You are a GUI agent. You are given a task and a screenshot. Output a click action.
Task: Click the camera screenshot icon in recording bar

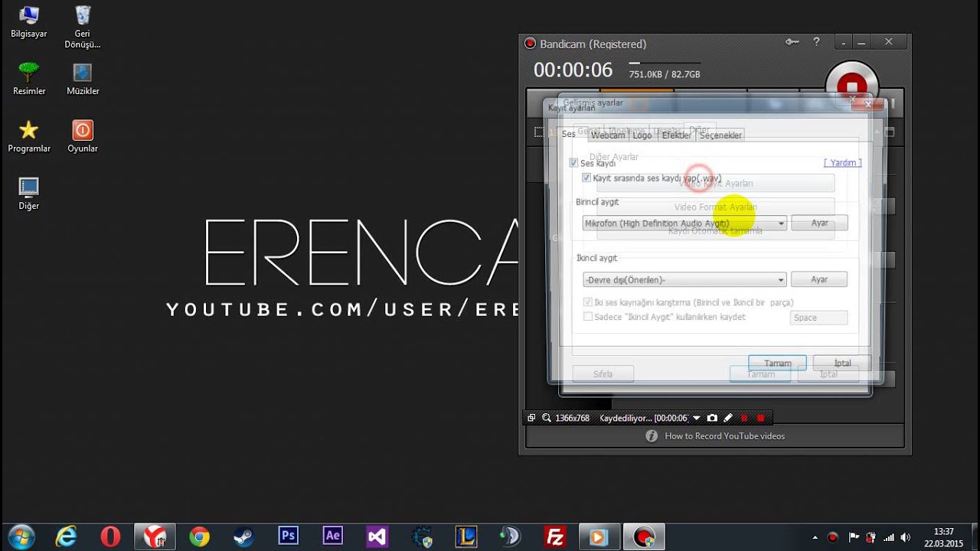[712, 418]
